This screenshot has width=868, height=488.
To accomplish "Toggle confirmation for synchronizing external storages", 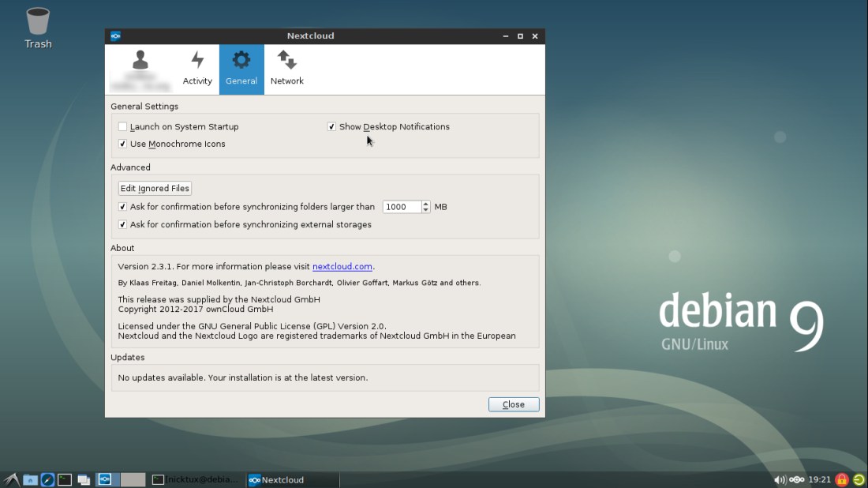I will [122, 224].
